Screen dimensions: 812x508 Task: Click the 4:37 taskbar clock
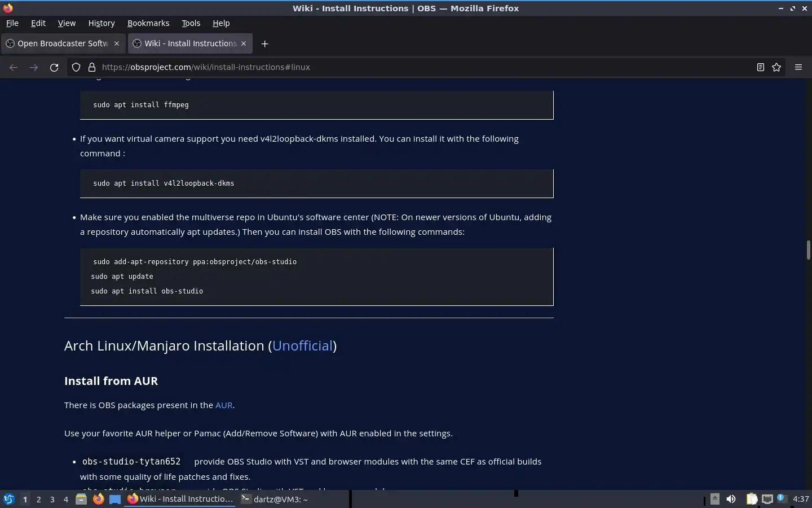tap(801, 499)
